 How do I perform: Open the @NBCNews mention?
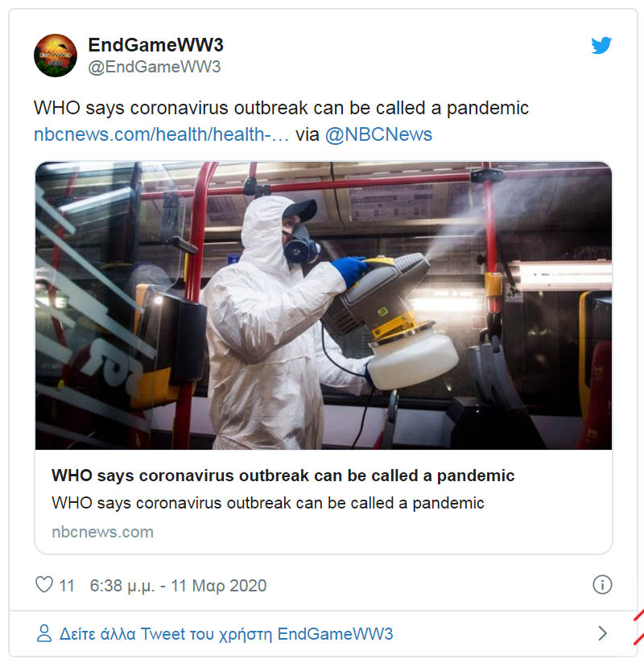[x=378, y=135]
